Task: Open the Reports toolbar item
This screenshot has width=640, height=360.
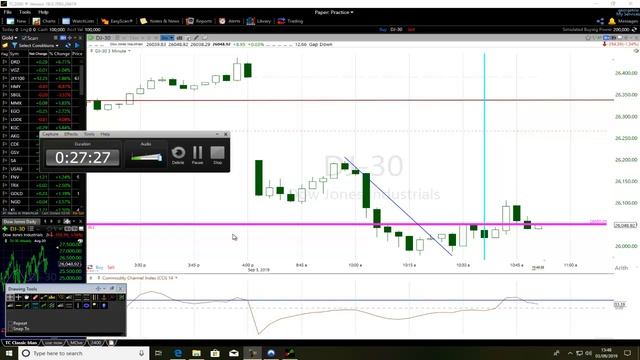Action: pos(199,21)
